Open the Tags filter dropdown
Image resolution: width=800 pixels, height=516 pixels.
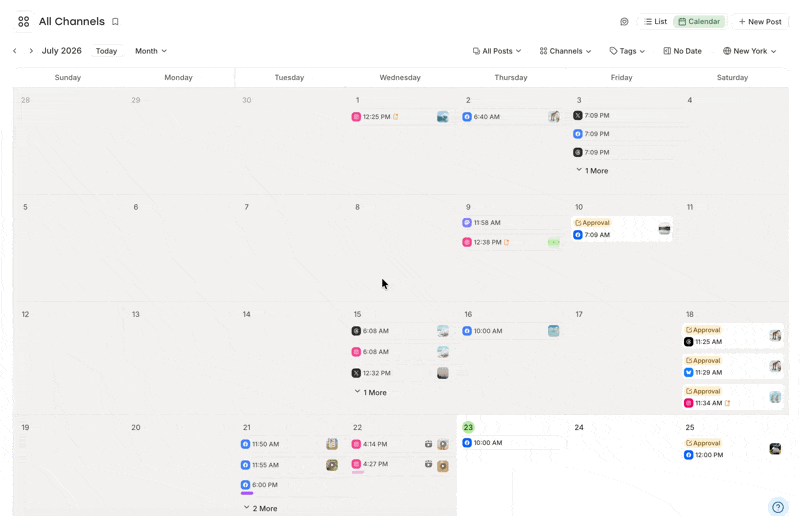[628, 51]
